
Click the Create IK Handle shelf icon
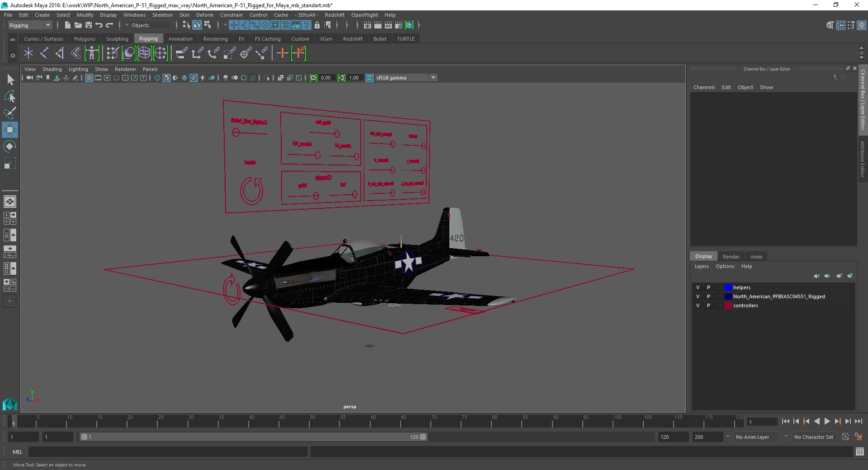(x=60, y=53)
